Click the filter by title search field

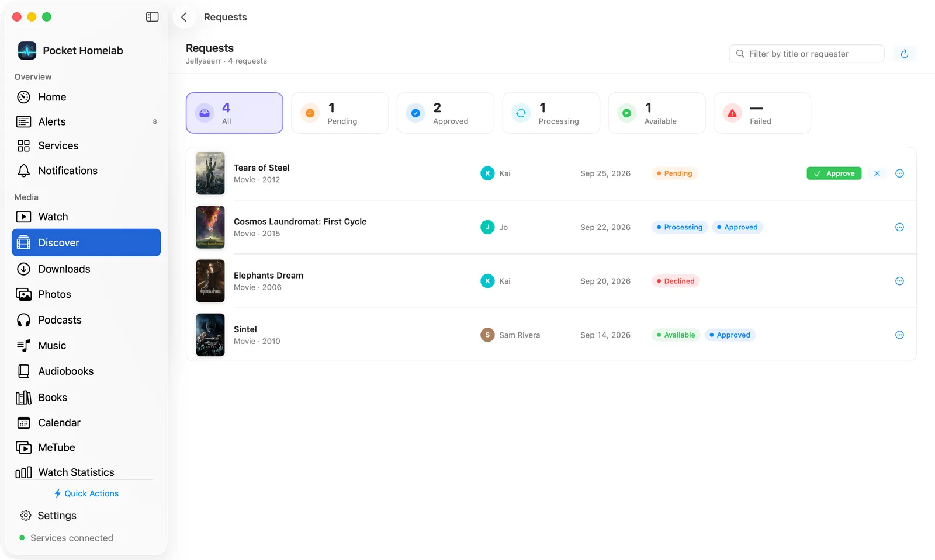point(806,54)
